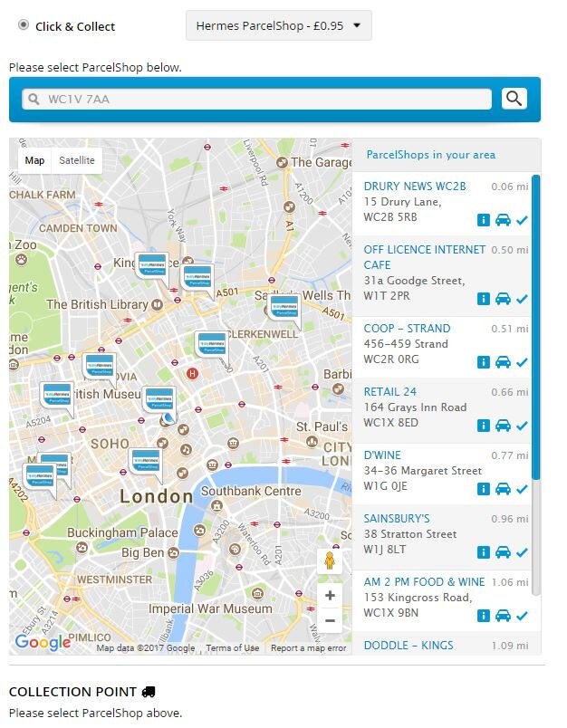Image resolution: width=567 pixels, height=728 pixels.
Task: Click the AM 2 PM FOOD & WINE name
Action: point(424,581)
